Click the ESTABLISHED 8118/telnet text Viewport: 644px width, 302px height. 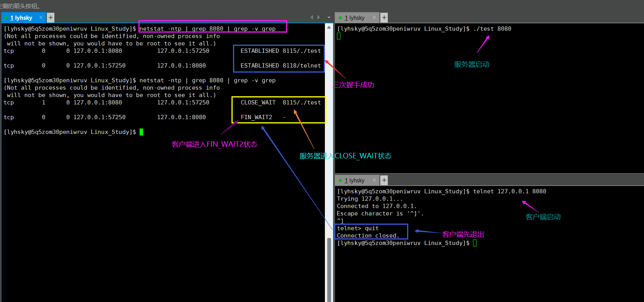click(x=281, y=66)
